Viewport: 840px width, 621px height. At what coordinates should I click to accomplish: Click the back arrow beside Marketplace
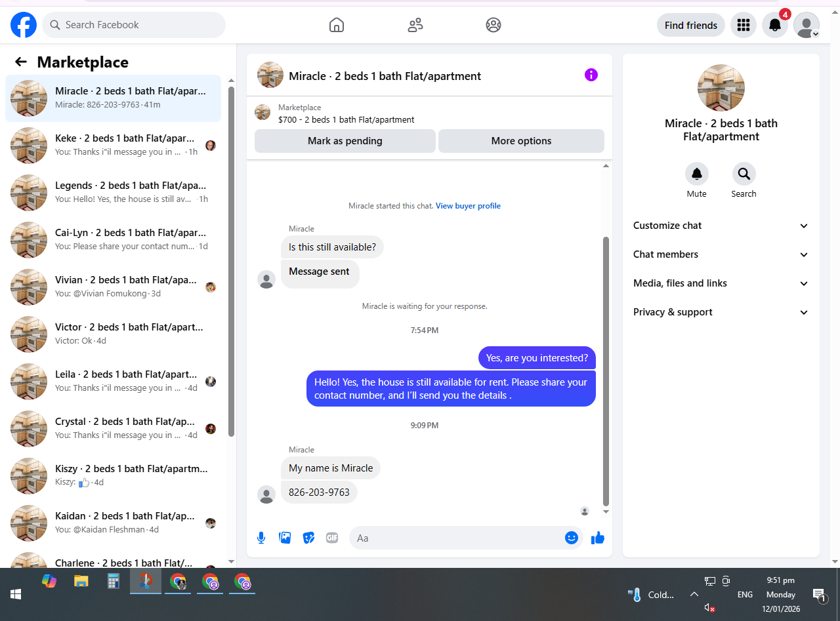click(21, 62)
